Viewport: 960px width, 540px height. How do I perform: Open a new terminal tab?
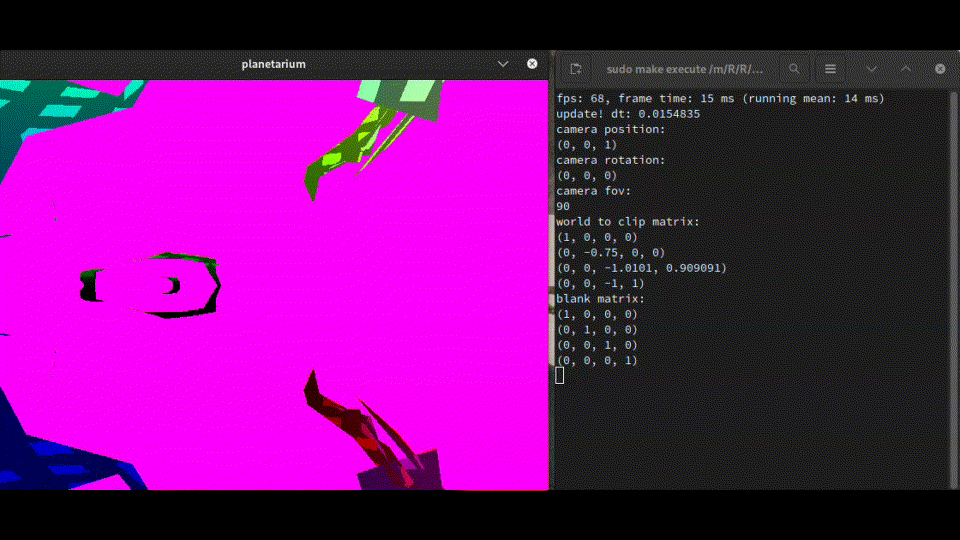point(576,69)
